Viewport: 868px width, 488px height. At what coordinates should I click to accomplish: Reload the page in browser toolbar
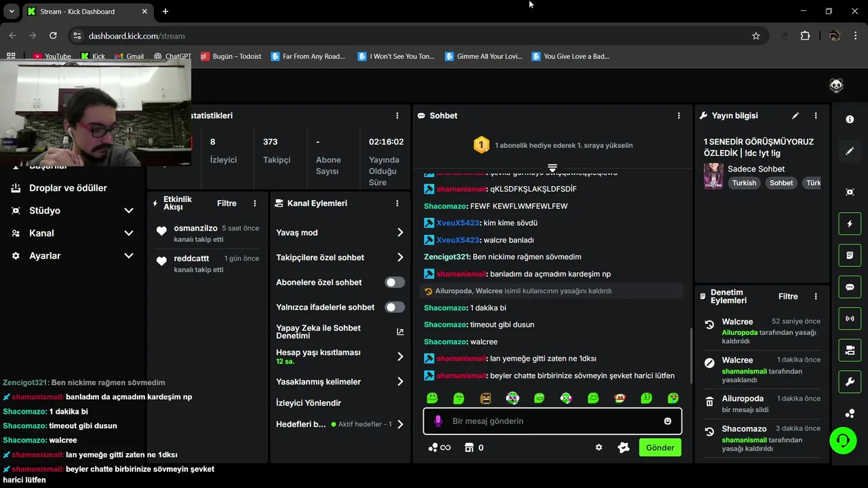[x=53, y=36]
